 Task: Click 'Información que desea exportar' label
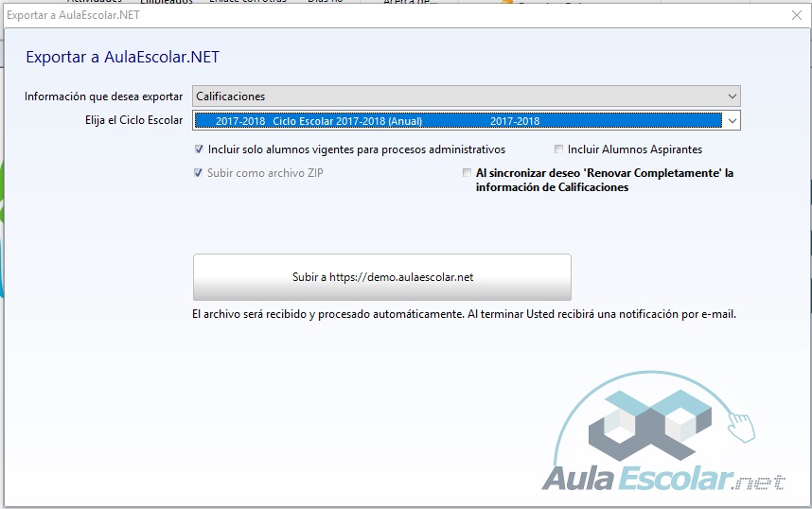104,97
